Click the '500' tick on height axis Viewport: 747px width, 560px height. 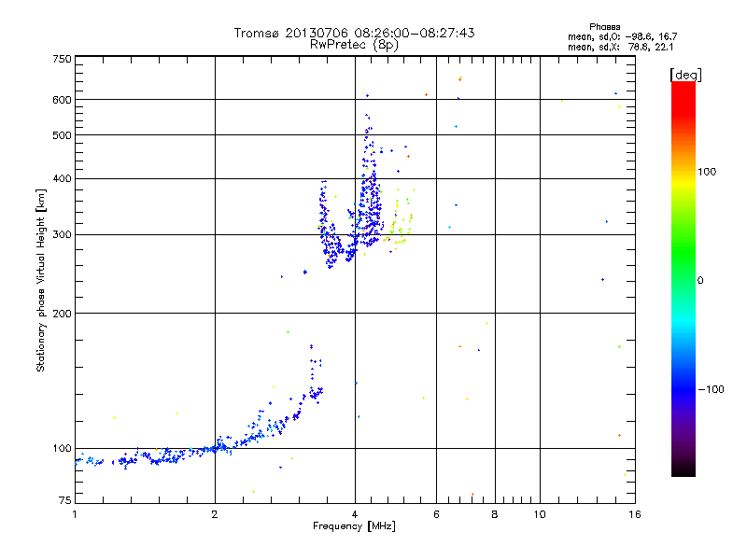tap(62, 135)
